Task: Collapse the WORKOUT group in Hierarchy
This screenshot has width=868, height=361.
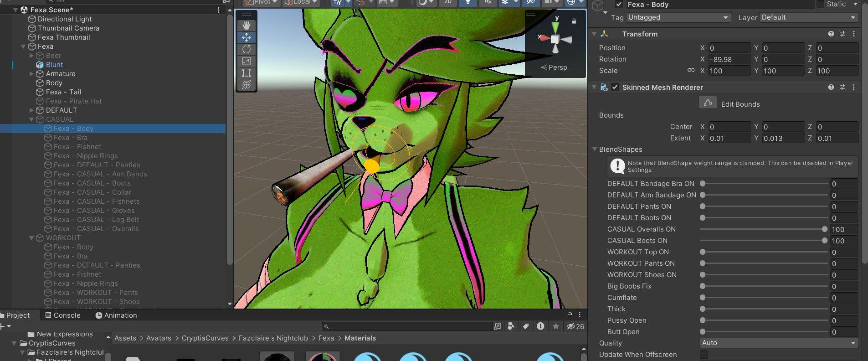Action: pos(31,238)
